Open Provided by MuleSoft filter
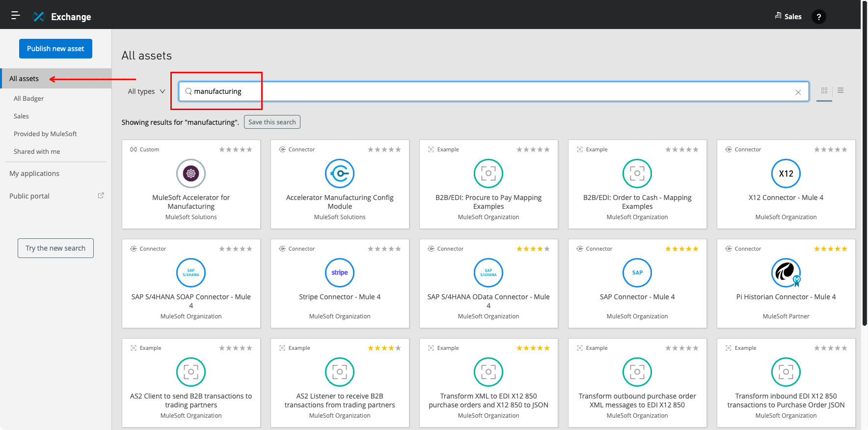 click(45, 134)
